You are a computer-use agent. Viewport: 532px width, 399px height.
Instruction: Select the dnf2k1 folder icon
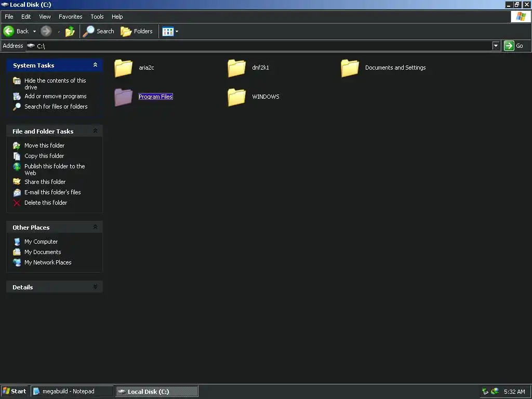[x=236, y=68]
